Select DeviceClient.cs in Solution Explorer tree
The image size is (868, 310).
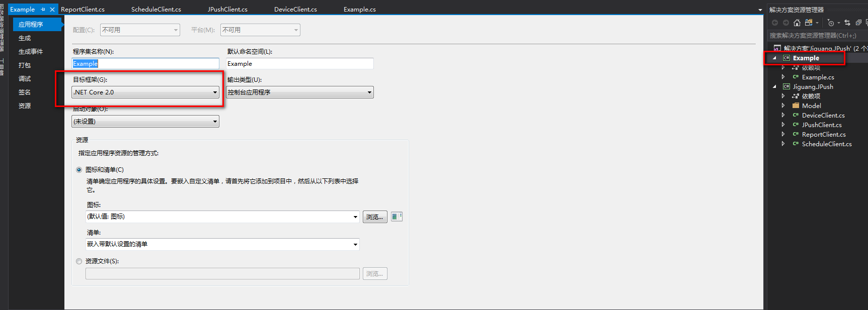click(823, 115)
